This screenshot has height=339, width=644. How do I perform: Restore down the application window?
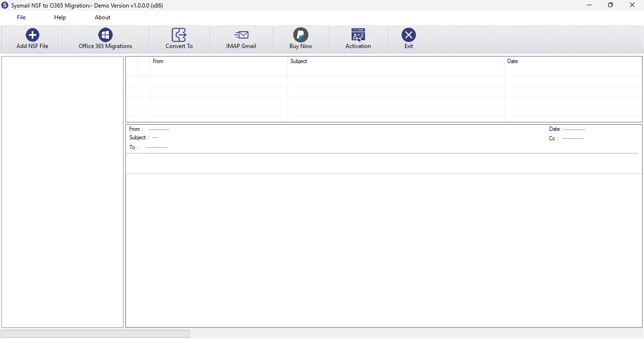click(611, 5)
